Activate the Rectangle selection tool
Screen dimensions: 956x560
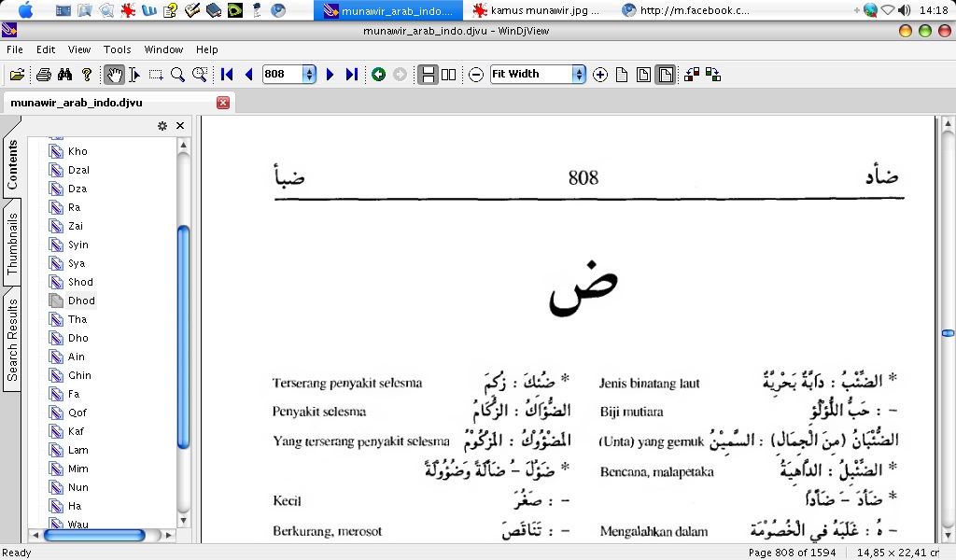pos(154,75)
